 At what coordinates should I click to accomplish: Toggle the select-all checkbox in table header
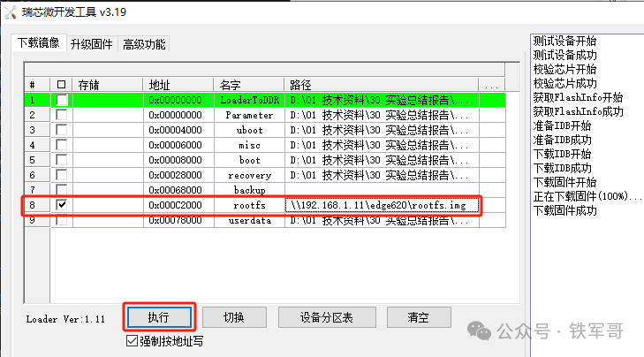click(x=61, y=85)
